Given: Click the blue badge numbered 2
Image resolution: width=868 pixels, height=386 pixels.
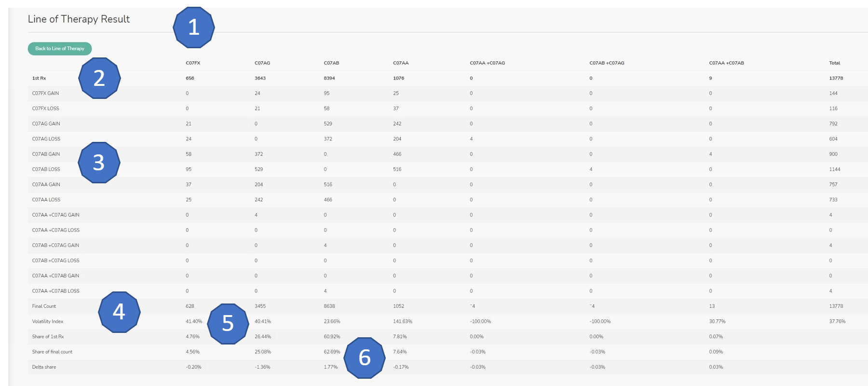Looking at the screenshot, I should pyautogui.click(x=99, y=78).
